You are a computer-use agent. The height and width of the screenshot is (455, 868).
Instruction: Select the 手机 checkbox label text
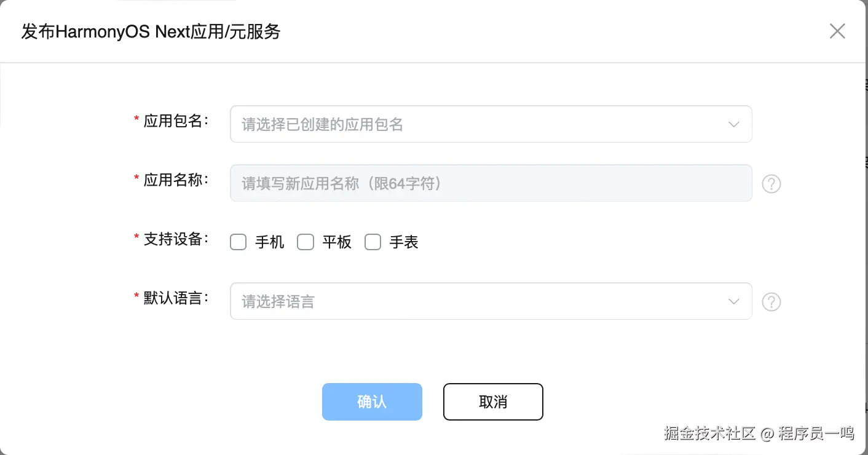[270, 243]
